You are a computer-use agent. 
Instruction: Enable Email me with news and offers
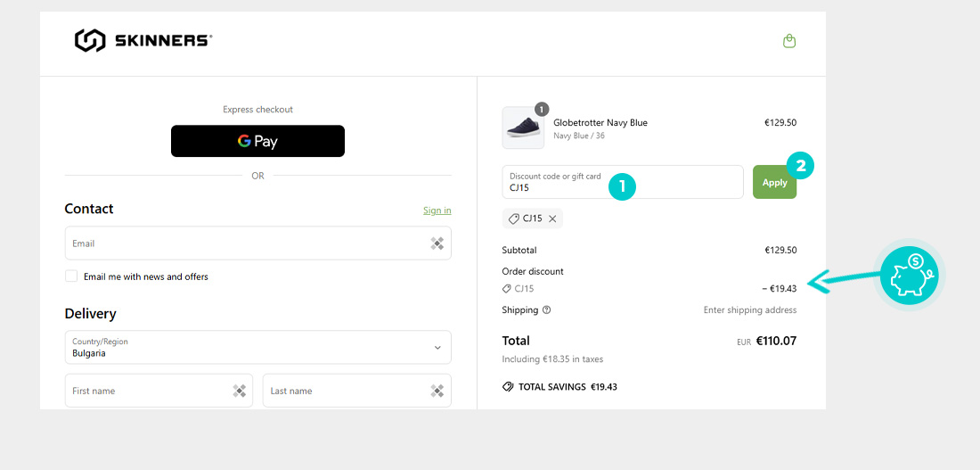click(71, 276)
